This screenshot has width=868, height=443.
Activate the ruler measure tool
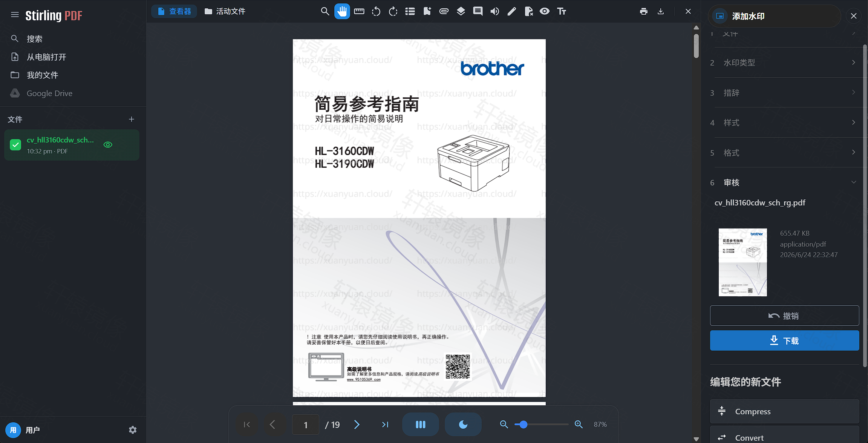(359, 11)
